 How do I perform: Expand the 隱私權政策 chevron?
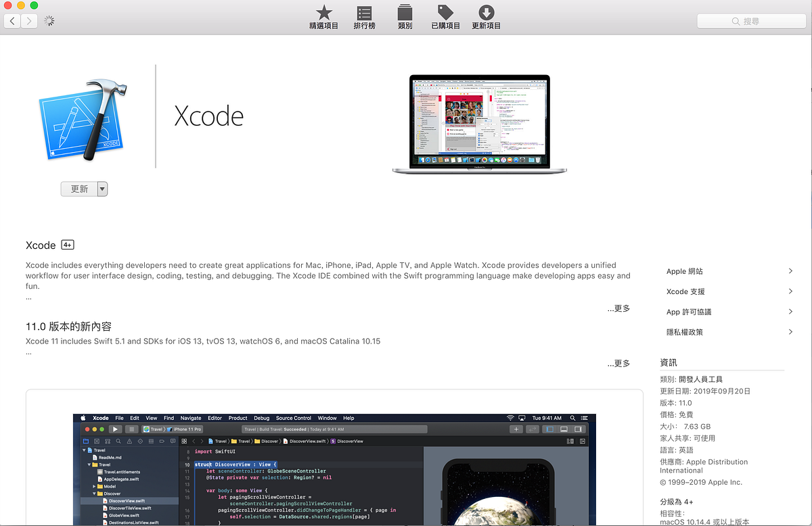[790, 331]
